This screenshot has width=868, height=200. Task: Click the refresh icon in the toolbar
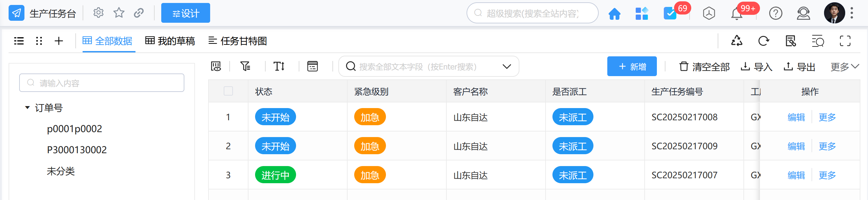(764, 41)
